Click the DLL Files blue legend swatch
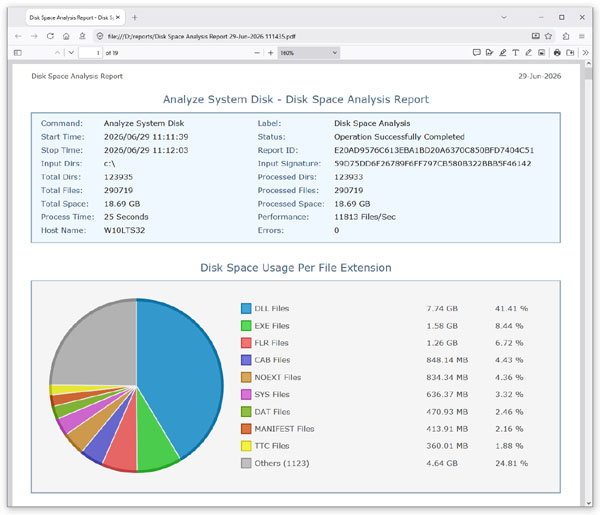 pyautogui.click(x=246, y=308)
